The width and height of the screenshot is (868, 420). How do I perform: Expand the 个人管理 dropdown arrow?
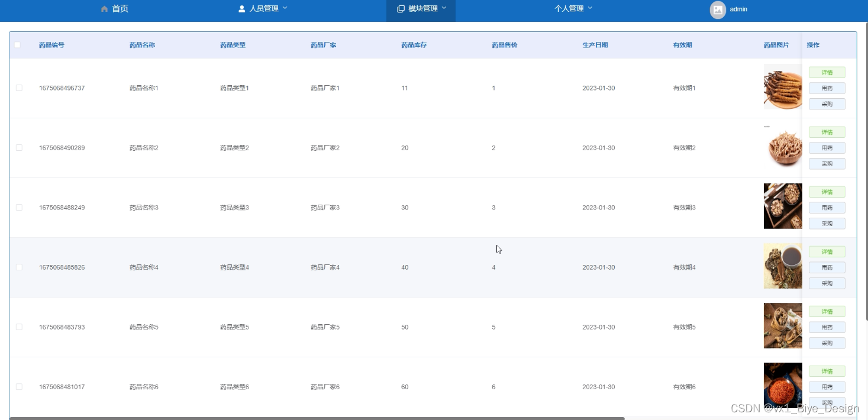[590, 8]
